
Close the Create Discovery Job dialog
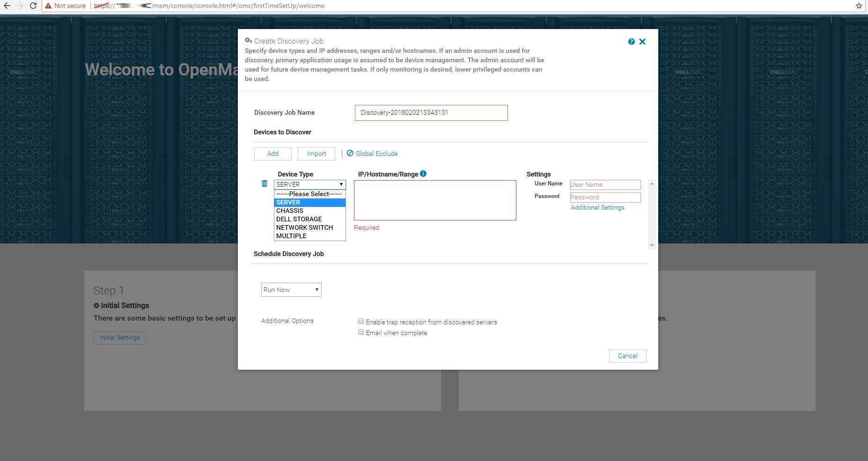tap(642, 42)
